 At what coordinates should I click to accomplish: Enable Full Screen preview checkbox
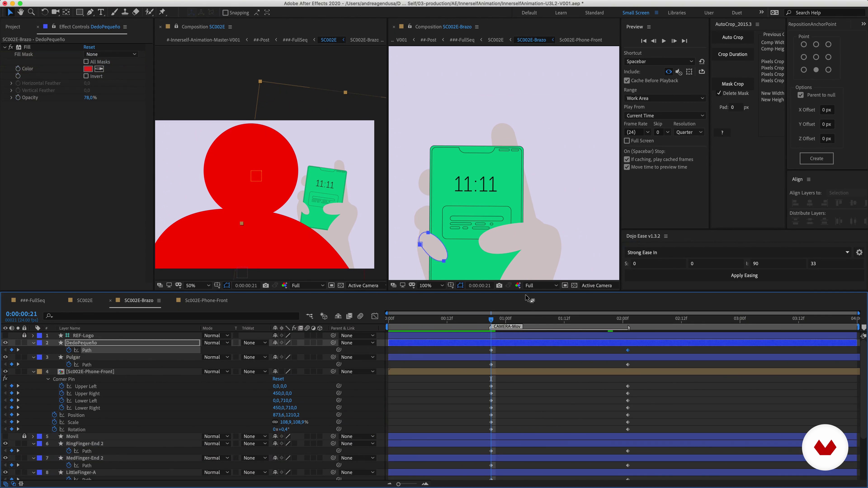tap(627, 141)
